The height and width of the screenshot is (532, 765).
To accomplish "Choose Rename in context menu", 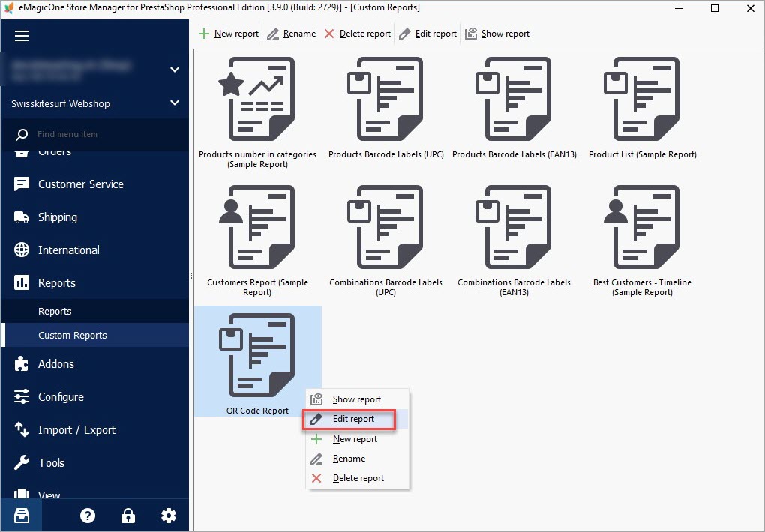I will click(x=357, y=459).
